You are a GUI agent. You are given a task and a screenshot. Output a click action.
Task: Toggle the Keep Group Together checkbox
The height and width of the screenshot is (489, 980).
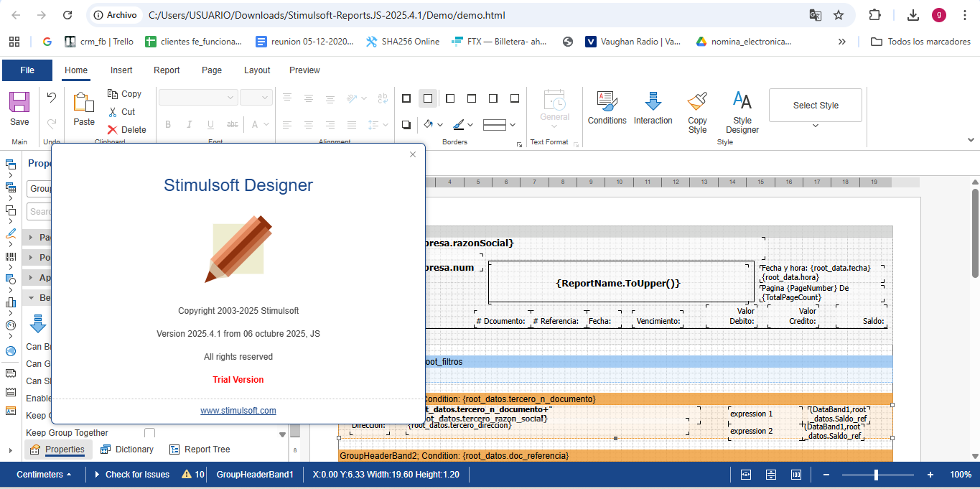(x=149, y=433)
